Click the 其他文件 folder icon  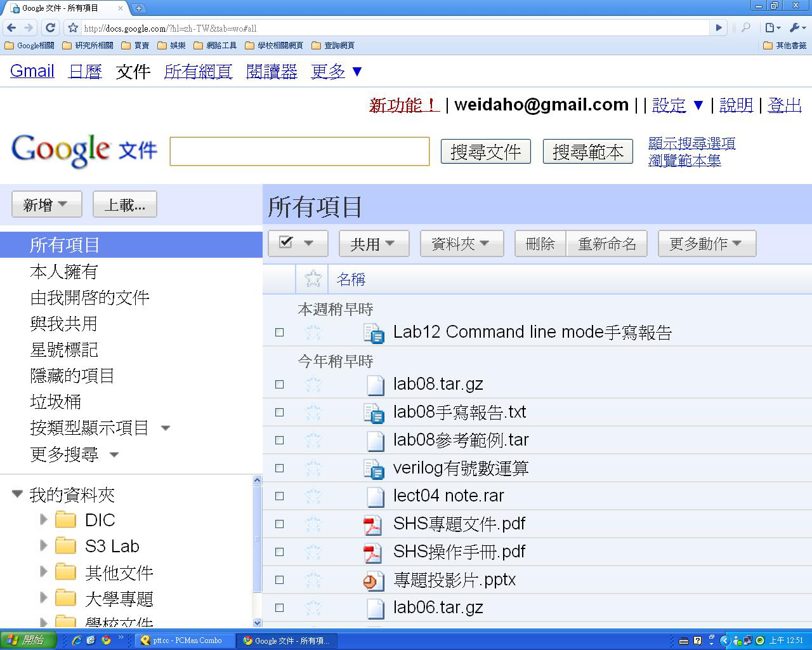[x=65, y=573]
